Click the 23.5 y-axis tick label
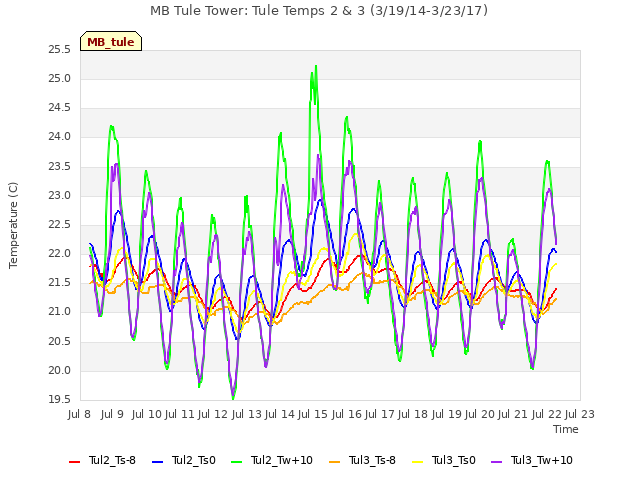 pos(59,167)
